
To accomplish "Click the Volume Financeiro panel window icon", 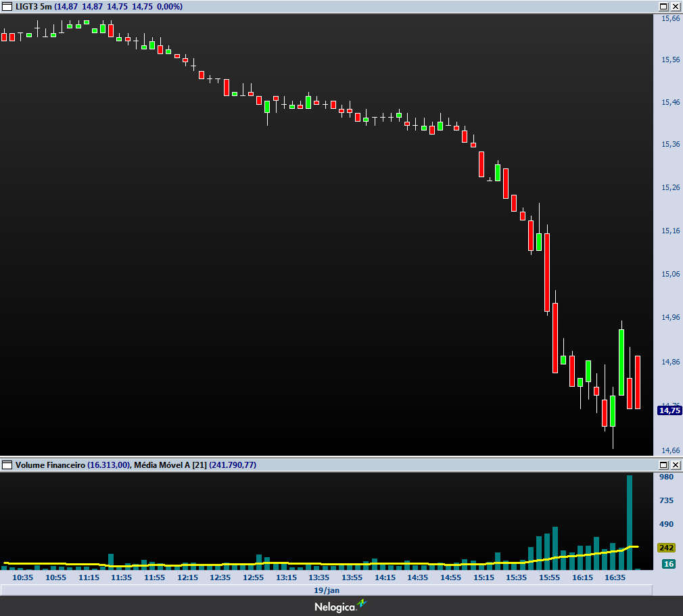I will [x=7, y=465].
